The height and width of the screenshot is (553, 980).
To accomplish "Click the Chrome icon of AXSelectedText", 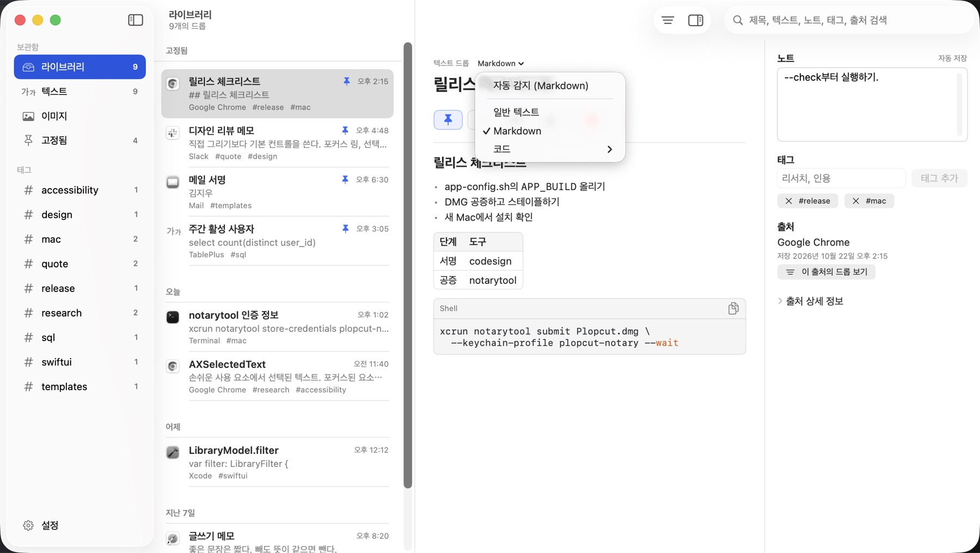I will pyautogui.click(x=173, y=366).
